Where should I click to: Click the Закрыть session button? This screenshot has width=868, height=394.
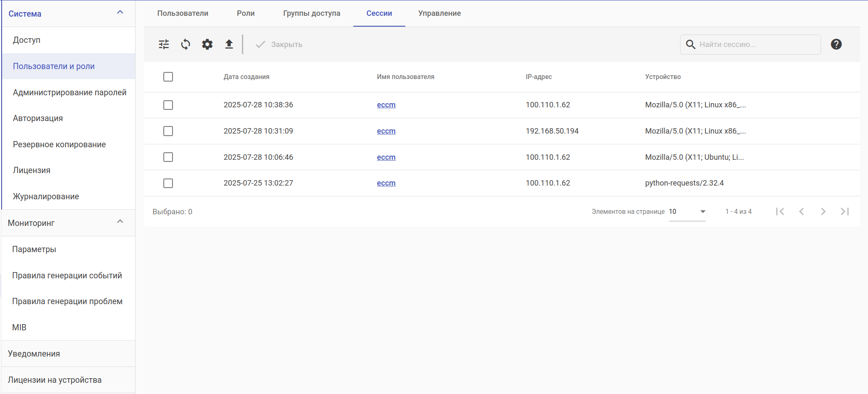279,45
